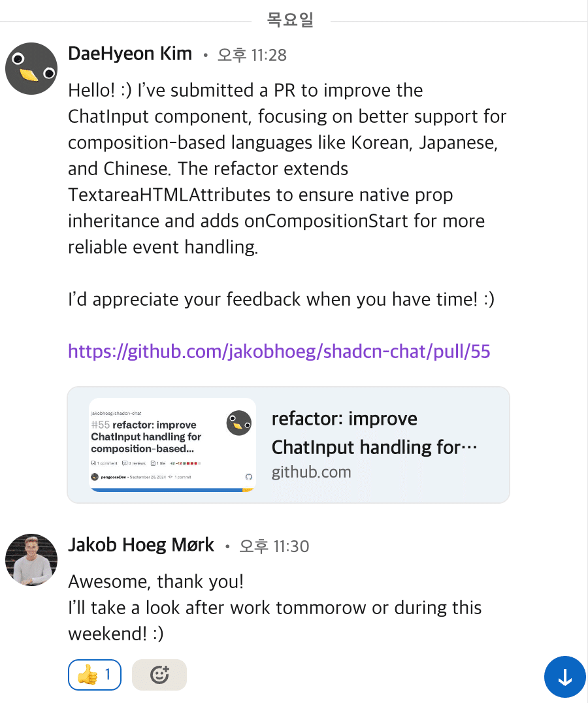Click the "I'd appreciate your feedback" message line
This screenshot has height=703, width=588.
click(281, 299)
